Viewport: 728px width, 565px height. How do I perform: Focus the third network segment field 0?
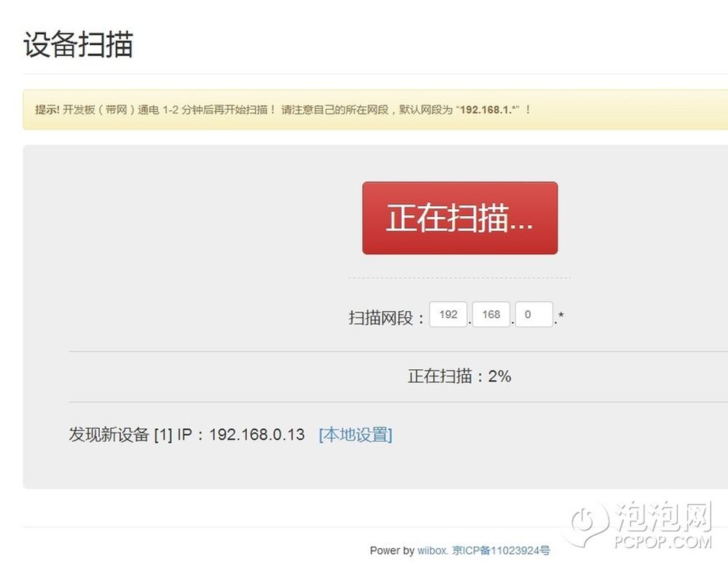(x=534, y=315)
